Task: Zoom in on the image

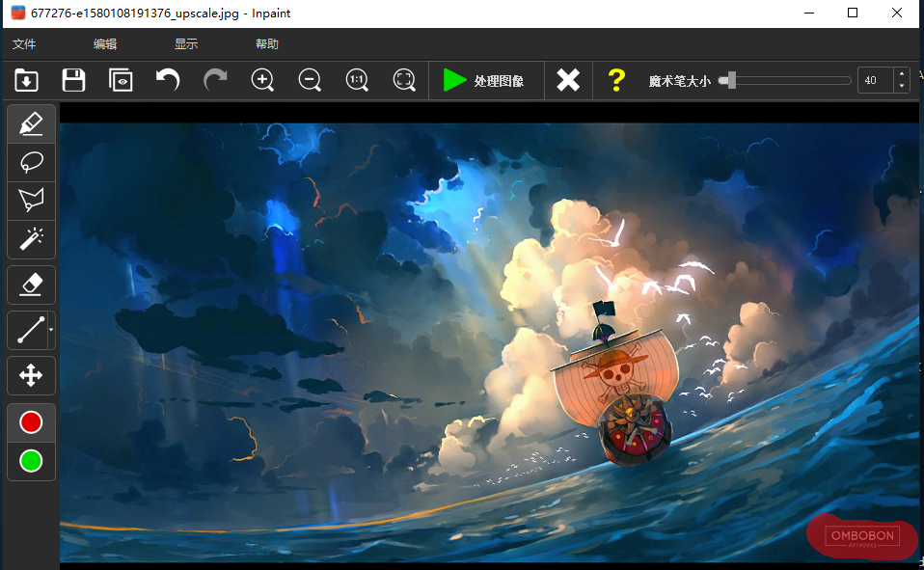Action: pyautogui.click(x=262, y=80)
